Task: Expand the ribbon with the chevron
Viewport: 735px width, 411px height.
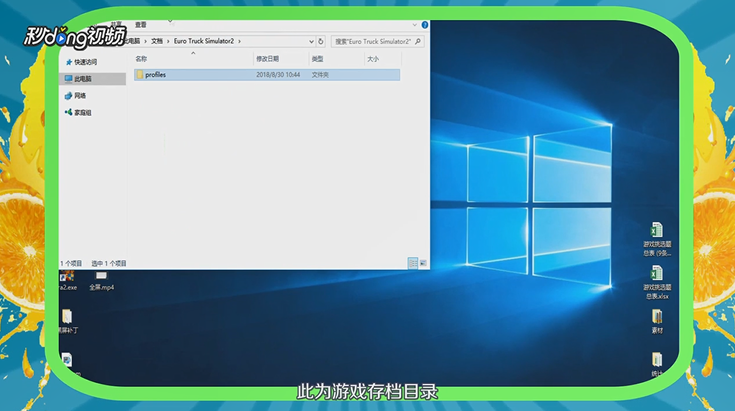Action: click(x=414, y=25)
